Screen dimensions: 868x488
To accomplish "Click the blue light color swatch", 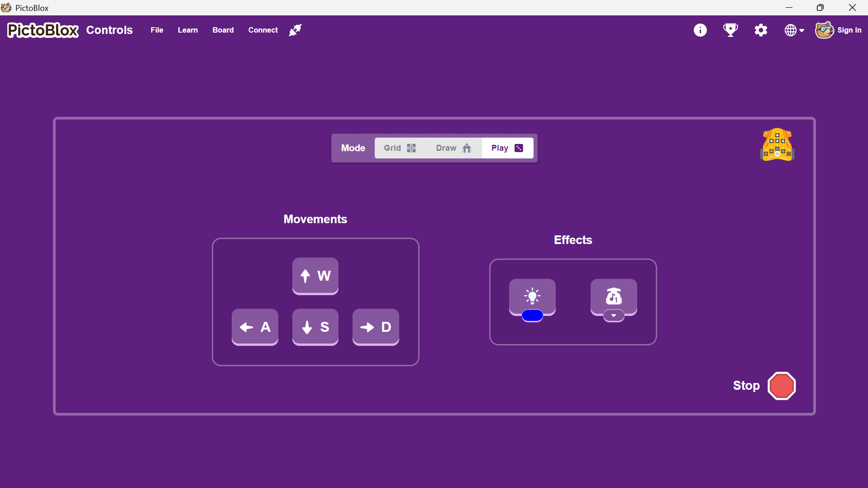I will click(532, 316).
